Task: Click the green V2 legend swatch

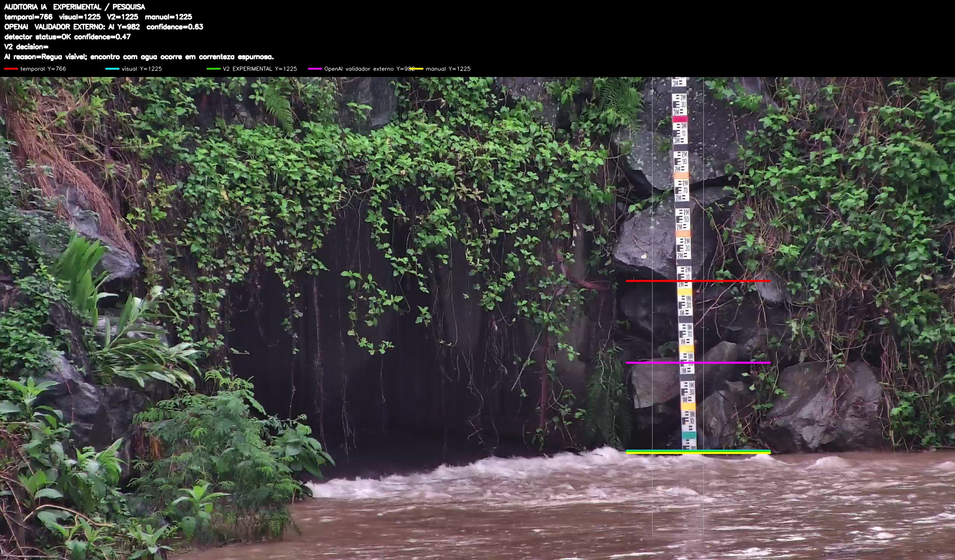Action: 213,69
